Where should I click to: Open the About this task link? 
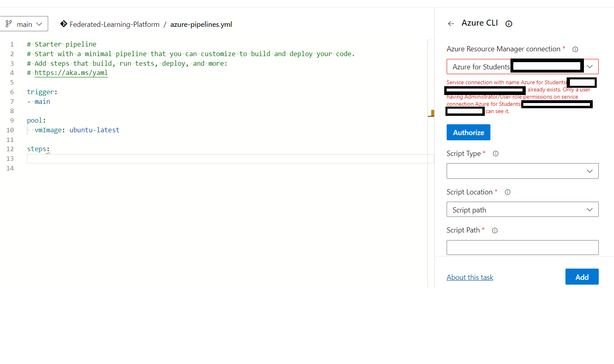(x=470, y=277)
